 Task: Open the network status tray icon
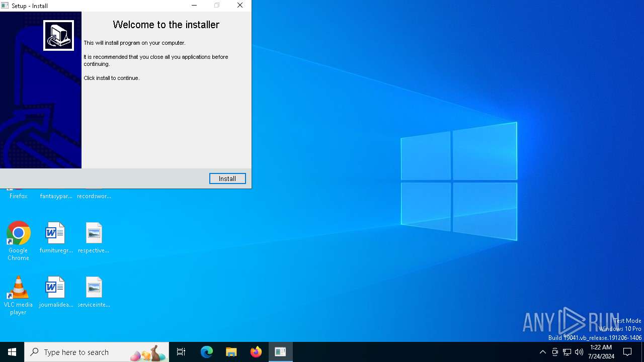tap(567, 352)
